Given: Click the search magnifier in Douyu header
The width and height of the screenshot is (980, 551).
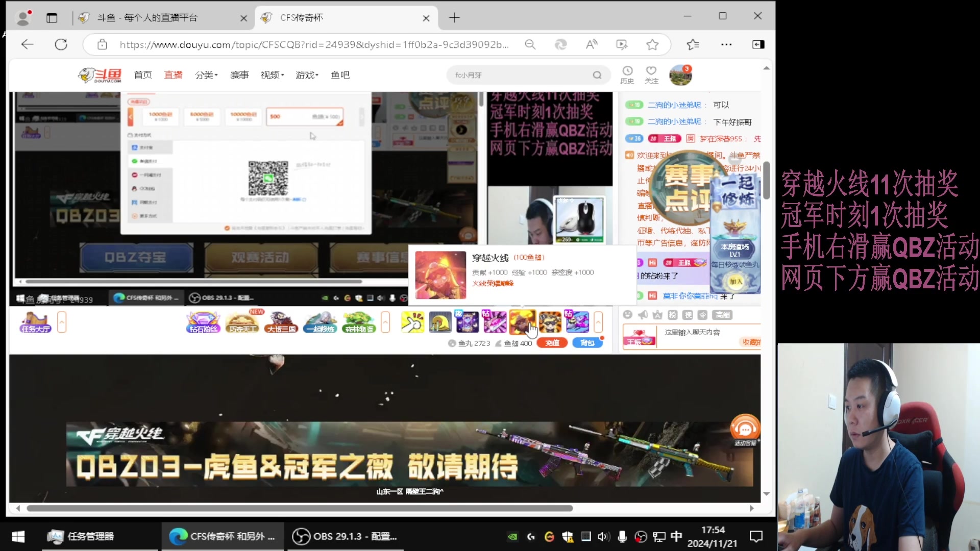Looking at the screenshot, I should coord(597,75).
